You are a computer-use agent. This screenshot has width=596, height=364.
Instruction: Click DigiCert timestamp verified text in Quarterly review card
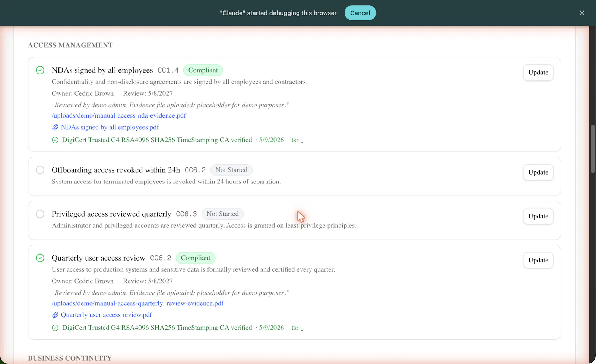point(157,328)
